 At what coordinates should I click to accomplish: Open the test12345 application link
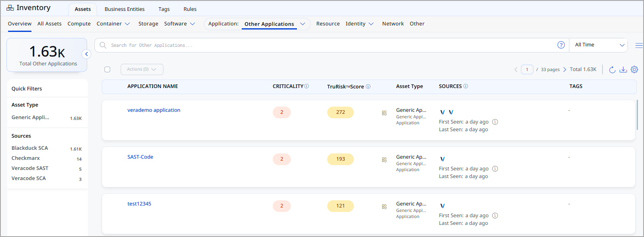139,204
